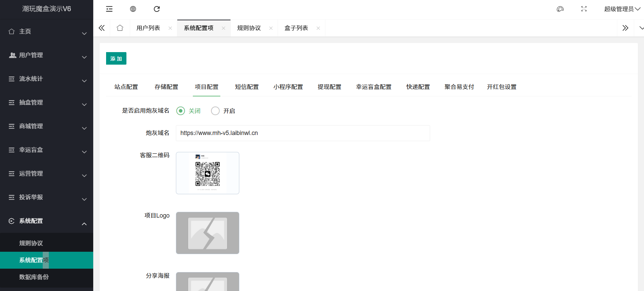This screenshot has width=644, height=291.
Task: Open the 项目配置 config tab
Action: [207, 87]
